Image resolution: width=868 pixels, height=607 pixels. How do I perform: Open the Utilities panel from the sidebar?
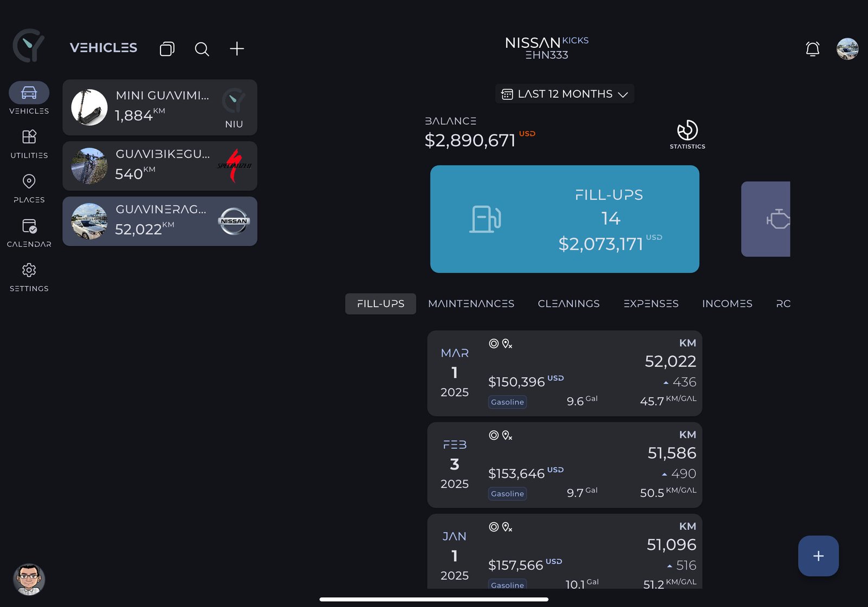(29, 137)
